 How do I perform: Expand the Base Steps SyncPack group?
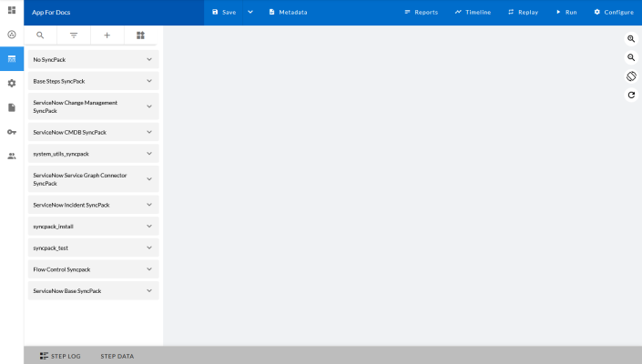click(149, 81)
